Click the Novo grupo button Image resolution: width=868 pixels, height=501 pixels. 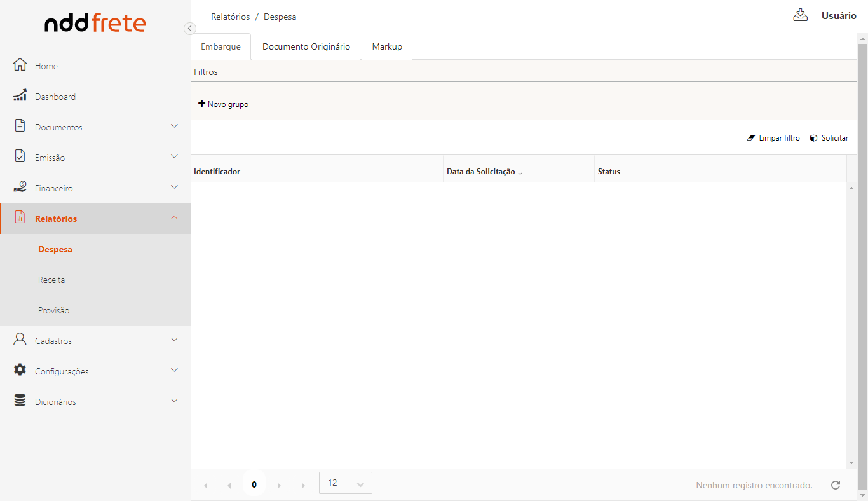pos(224,104)
